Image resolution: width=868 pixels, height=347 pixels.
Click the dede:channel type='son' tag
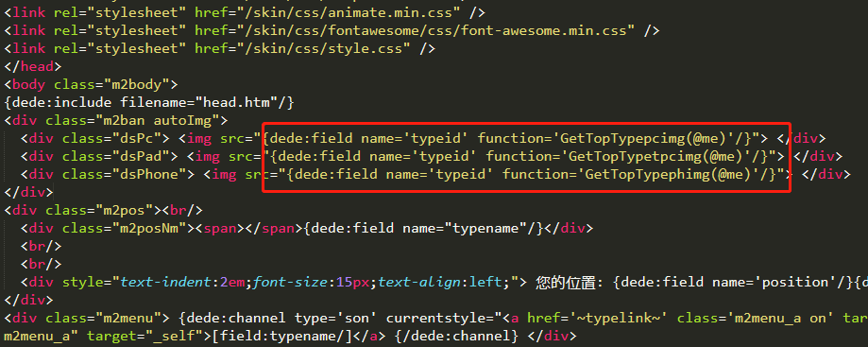(278, 319)
